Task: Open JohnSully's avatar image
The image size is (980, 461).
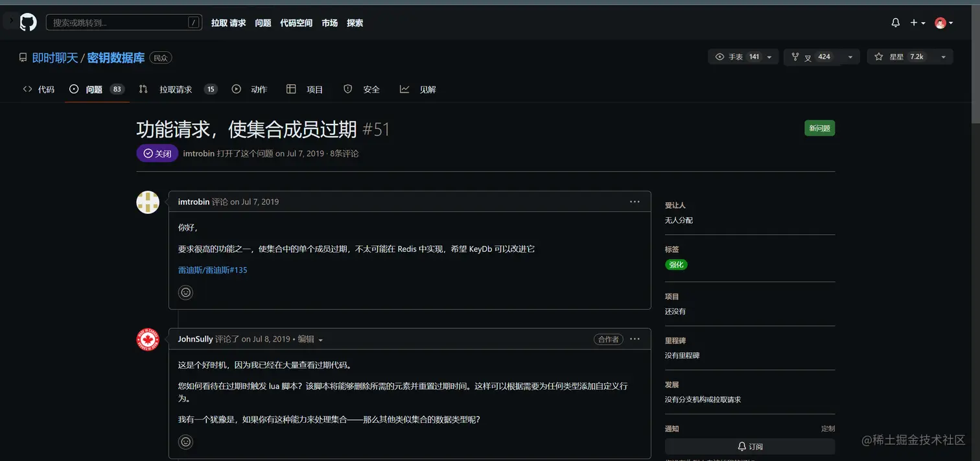Action: click(x=148, y=340)
